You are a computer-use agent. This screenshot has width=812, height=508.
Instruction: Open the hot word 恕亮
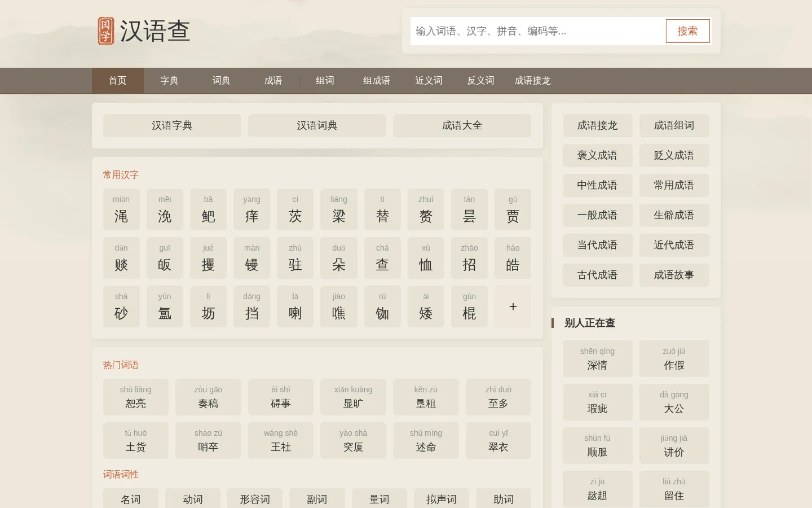(x=136, y=397)
